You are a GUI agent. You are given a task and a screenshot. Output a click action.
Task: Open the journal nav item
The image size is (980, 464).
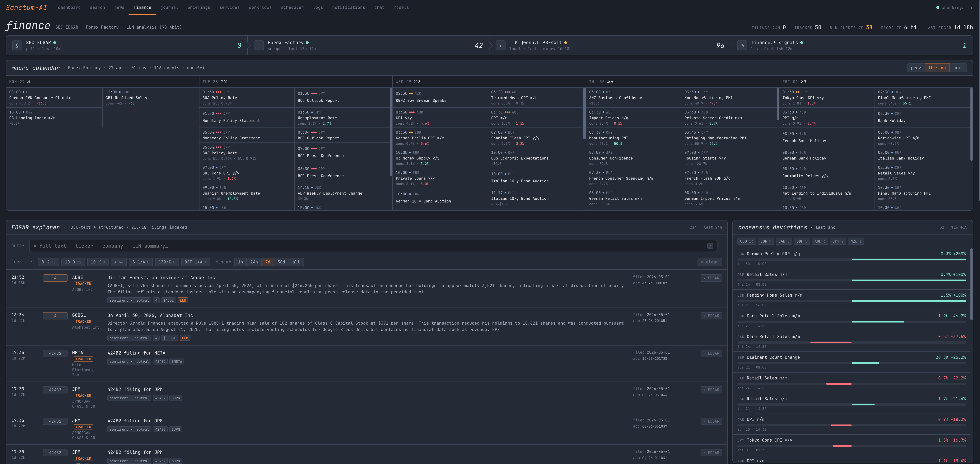(x=169, y=8)
